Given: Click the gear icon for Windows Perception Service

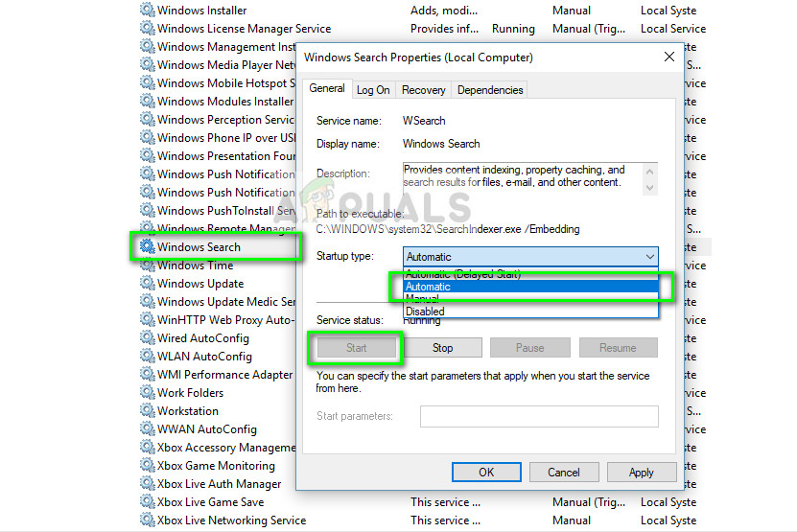Looking at the screenshot, I should point(148,120).
